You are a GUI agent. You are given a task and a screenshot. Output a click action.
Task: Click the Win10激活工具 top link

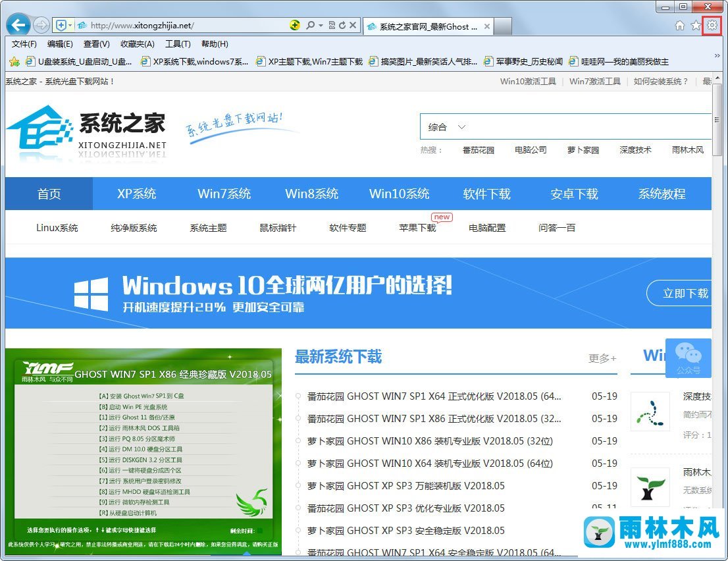pos(528,81)
